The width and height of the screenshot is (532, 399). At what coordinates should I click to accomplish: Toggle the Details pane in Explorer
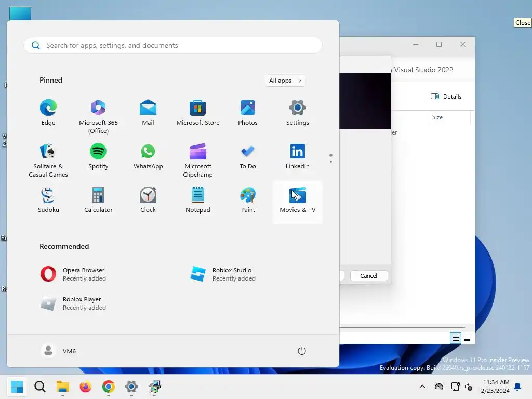446,96
